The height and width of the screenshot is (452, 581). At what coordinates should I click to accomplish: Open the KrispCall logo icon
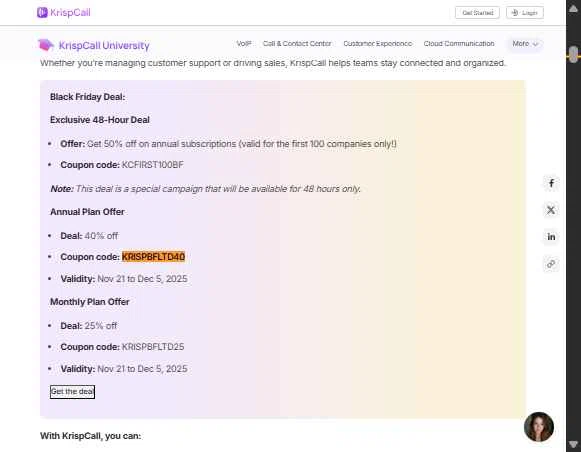coord(42,13)
